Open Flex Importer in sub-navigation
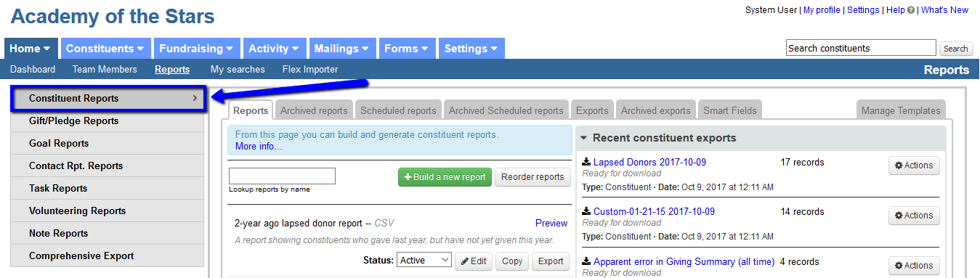This screenshot has height=278, width=980. point(310,70)
